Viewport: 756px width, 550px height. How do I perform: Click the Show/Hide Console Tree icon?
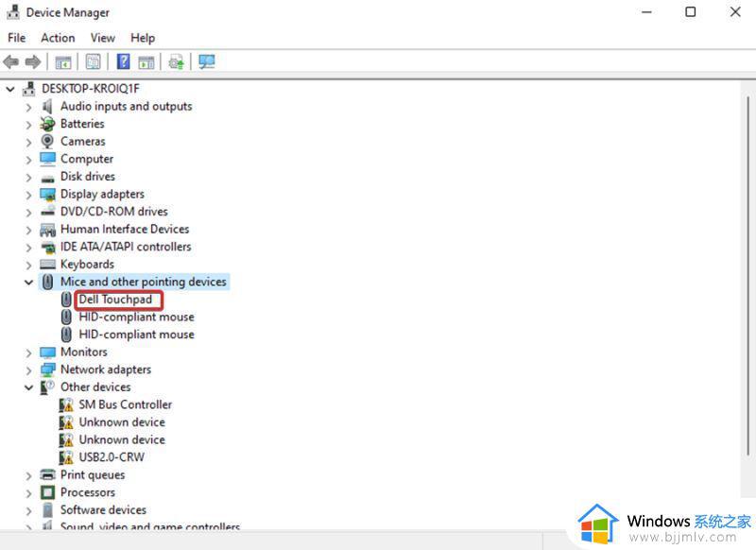[63, 62]
